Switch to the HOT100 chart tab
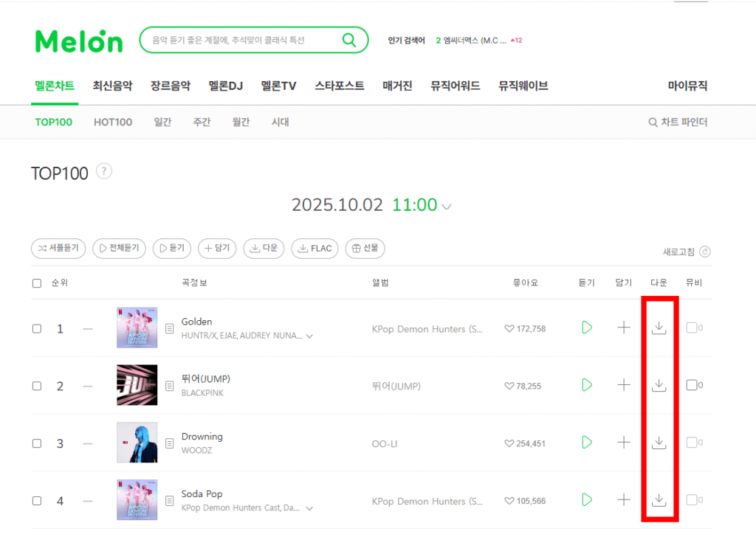756x537 pixels. tap(113, 122)
